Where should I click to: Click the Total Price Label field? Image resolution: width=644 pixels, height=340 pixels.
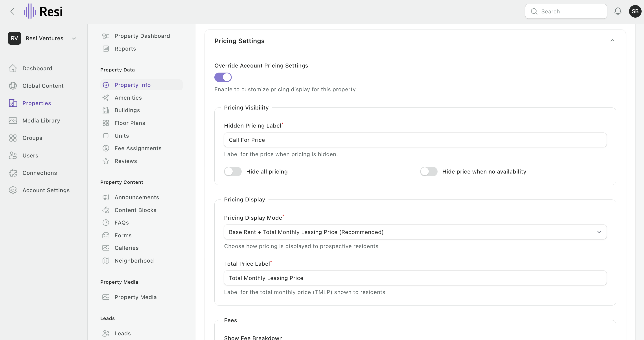(415, 278)
